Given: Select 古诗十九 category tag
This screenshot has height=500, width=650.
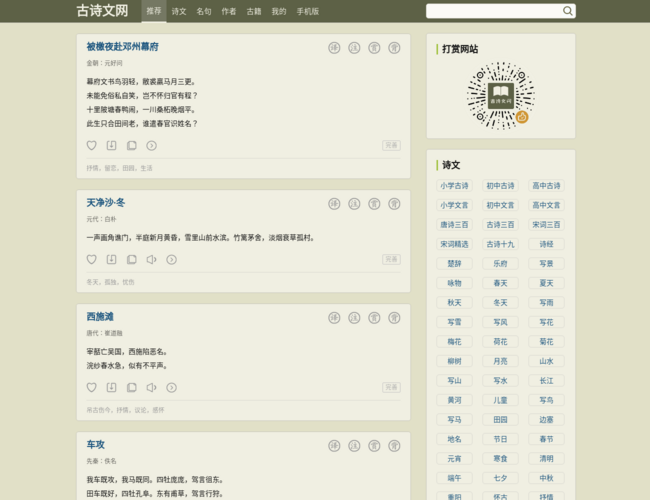Looking at the screenshot, I should coord(500,244).
